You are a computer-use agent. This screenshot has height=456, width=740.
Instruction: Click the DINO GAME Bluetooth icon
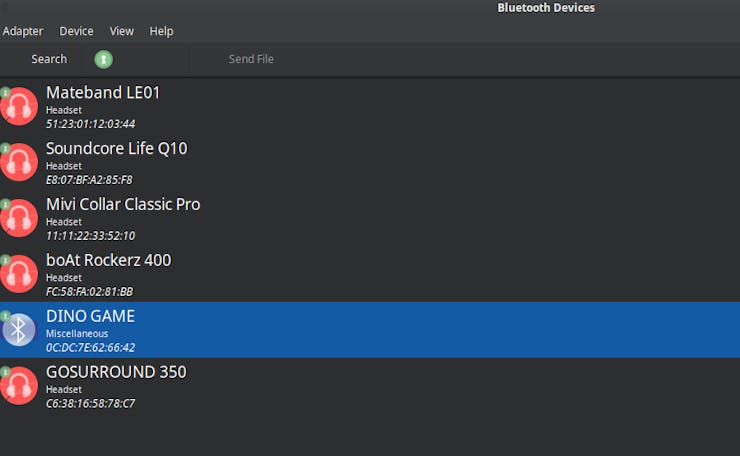click(19, 329)
